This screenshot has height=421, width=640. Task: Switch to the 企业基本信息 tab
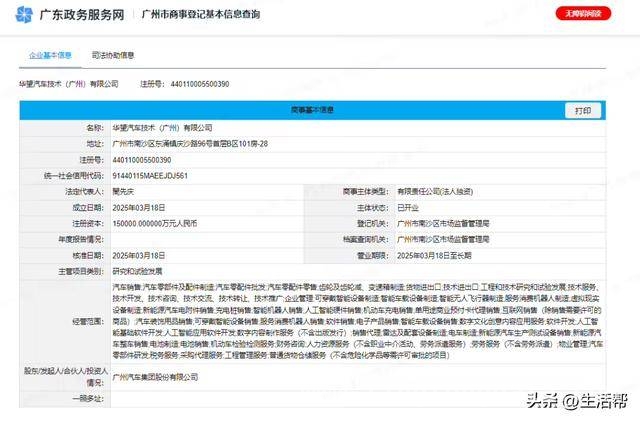(x=50, y=55)
